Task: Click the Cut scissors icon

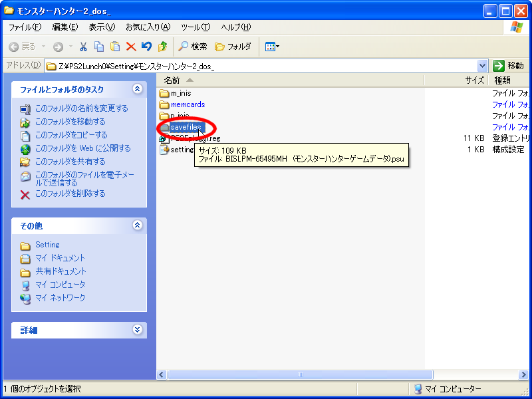Action: [x=83, y=47]
